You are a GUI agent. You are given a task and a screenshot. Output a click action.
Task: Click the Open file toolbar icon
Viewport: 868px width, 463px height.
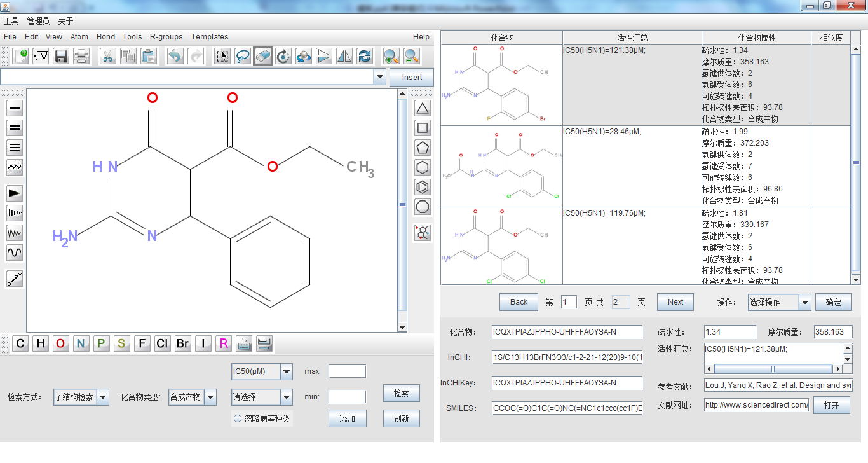tap(41, 56)
